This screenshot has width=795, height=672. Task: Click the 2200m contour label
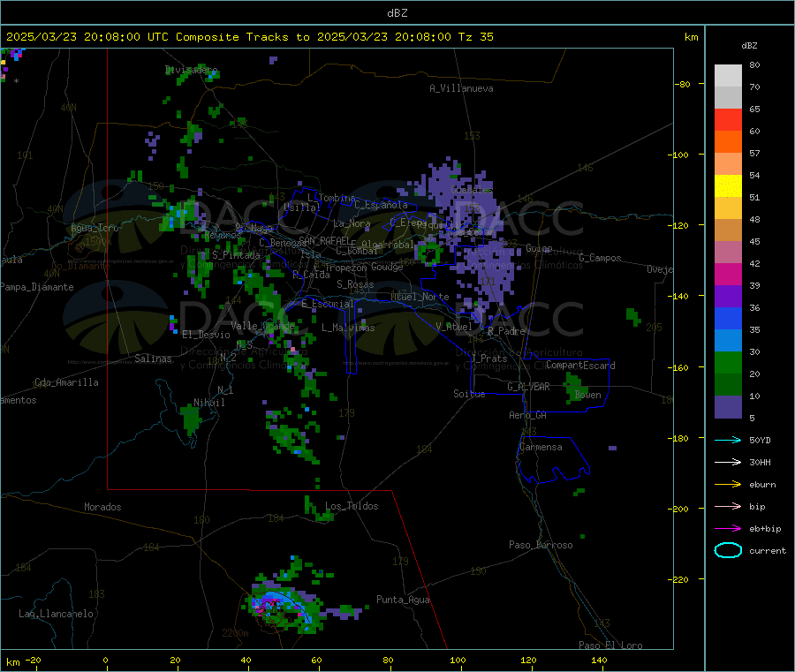tap(235, 633)
